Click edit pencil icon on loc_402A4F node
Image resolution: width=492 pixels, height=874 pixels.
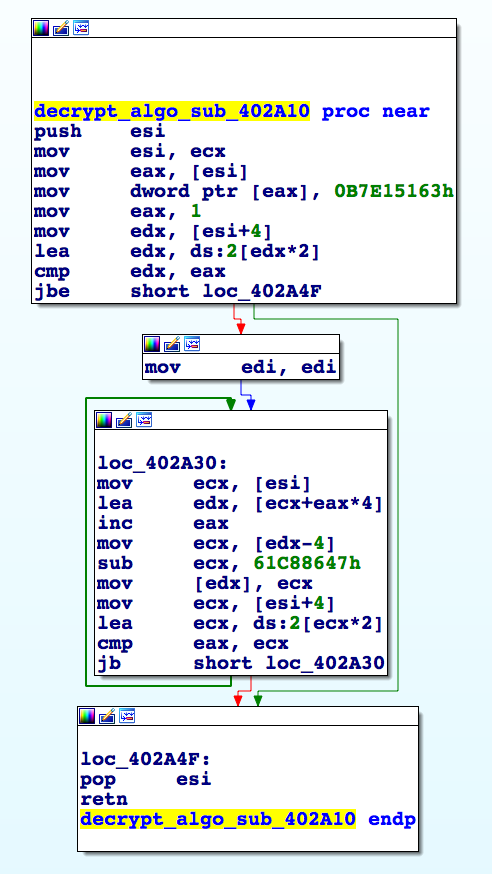(x=108, y=716)
